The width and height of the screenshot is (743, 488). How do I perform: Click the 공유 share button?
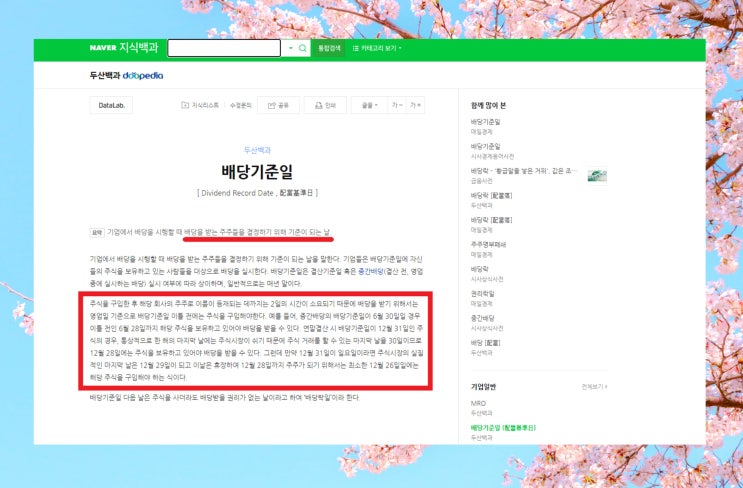278,105
